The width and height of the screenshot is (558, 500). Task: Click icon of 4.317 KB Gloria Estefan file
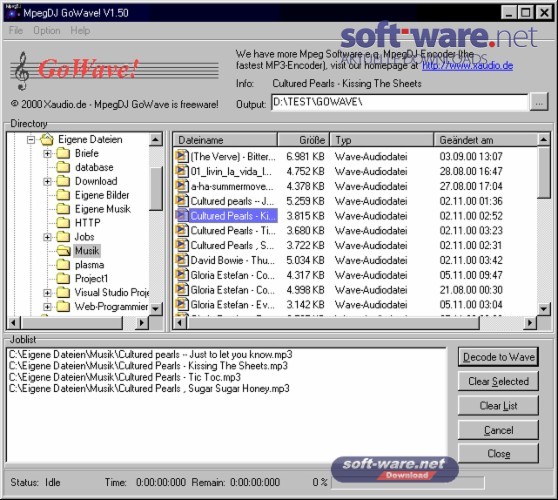[181, 275]
